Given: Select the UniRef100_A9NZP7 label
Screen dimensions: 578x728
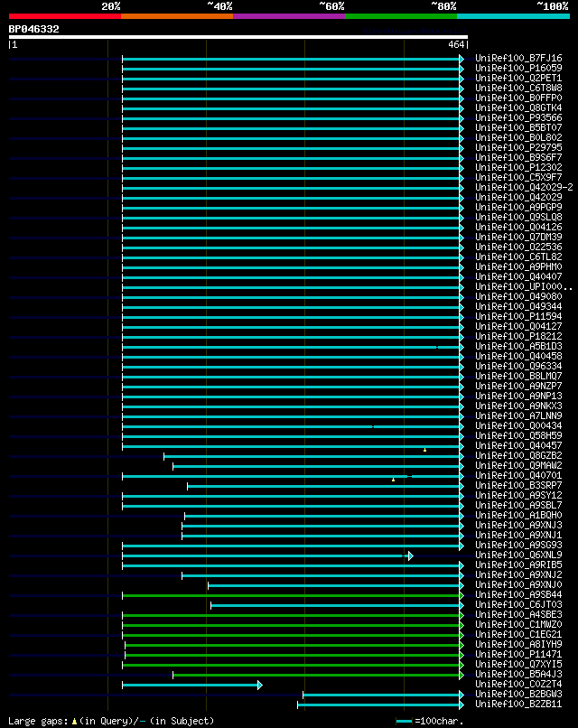Looking at the screenshot, I should [518, 386].
